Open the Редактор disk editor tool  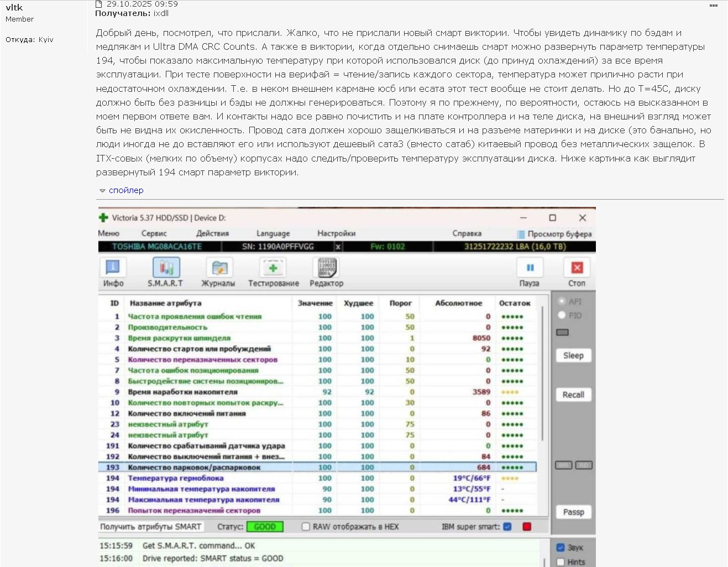pyautogui.click(x=326, y=273)
